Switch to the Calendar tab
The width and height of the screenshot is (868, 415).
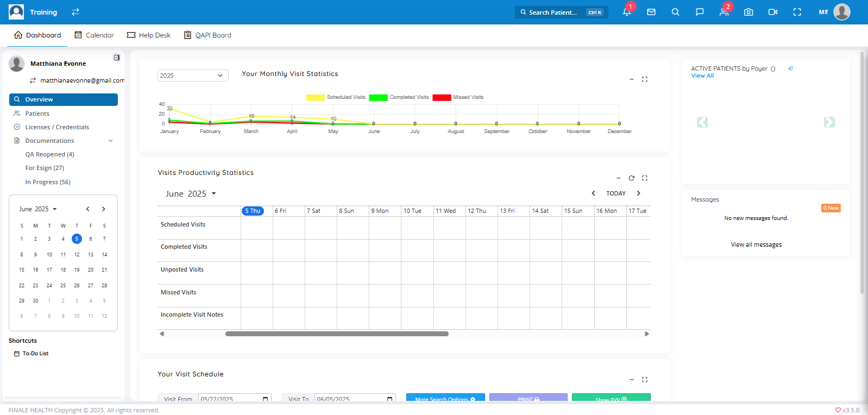[94, 35]
